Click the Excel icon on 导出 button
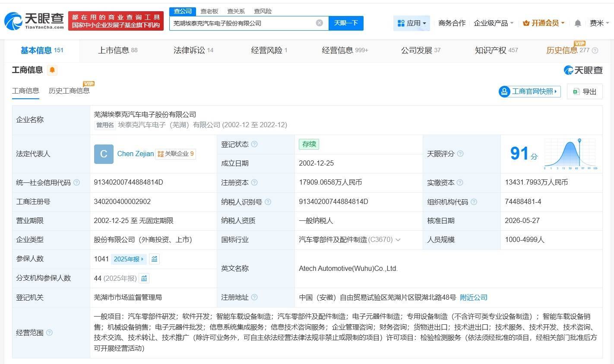The height and width of the screenshot is (364, 614). [x=576, y=91]
